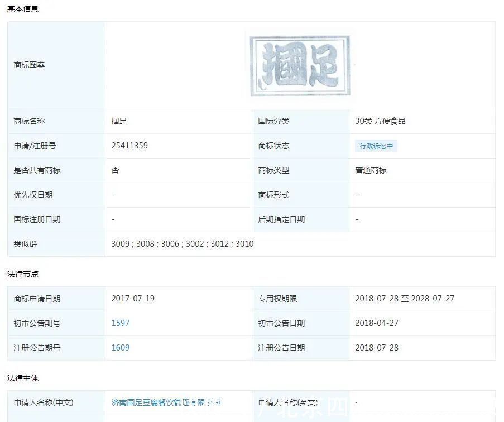Click the 否 value for shared trademark
This screenshot has width=504, height=422.
pos(115,170)
